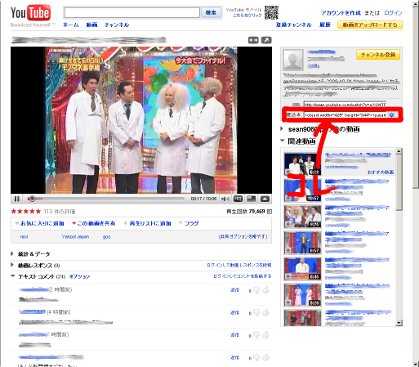Mute audio via the speaker icon

point(225,199)
